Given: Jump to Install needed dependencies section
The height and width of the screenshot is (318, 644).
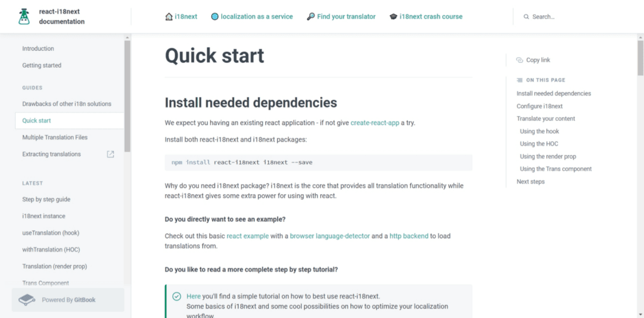Looking at the screenshot, I should coord(554,94).
